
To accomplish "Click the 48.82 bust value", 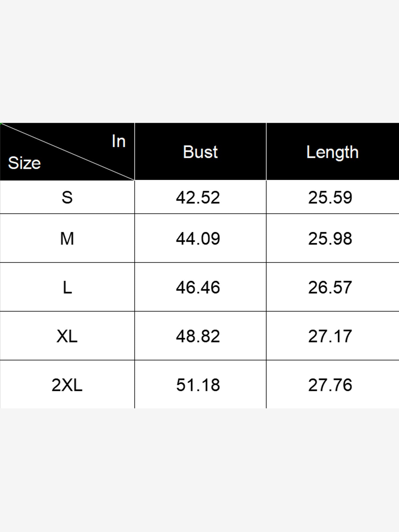I will click(198, 336).
